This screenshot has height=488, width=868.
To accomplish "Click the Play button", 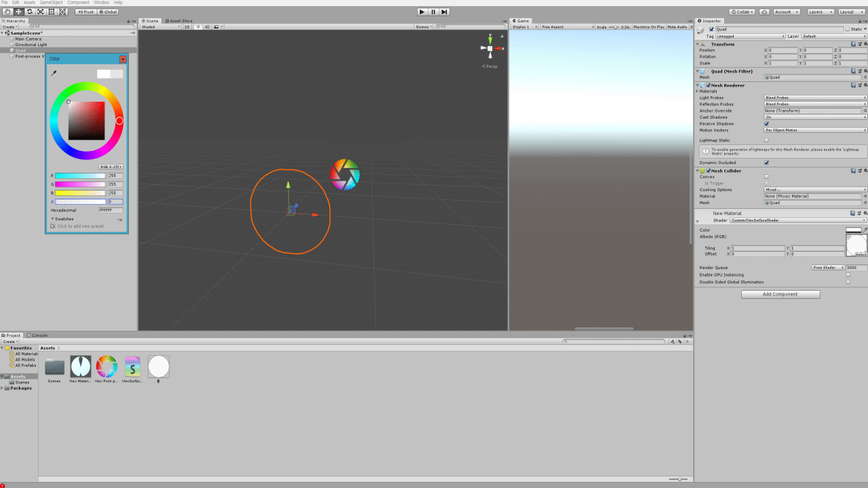I will click(x=422, y=12).
